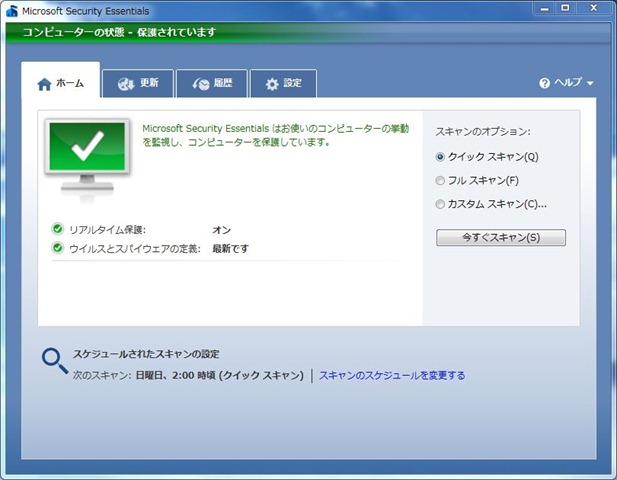Click the magnifying glass scheduled scan icon

pyautogui.click(x=55, y=361)
